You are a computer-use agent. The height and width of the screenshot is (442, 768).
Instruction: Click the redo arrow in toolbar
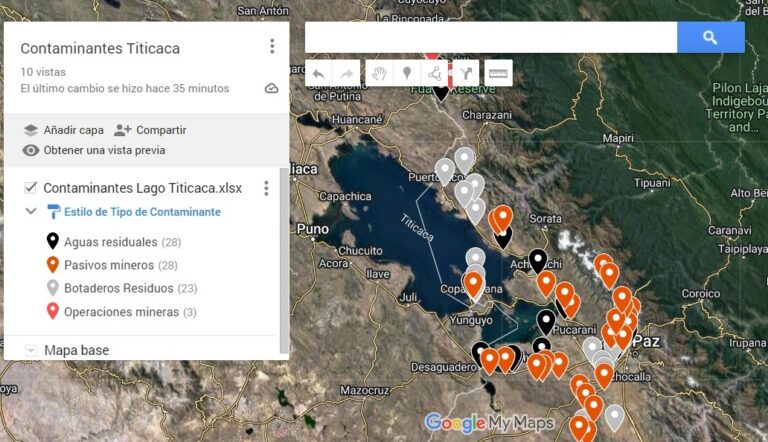coord(345,73)
